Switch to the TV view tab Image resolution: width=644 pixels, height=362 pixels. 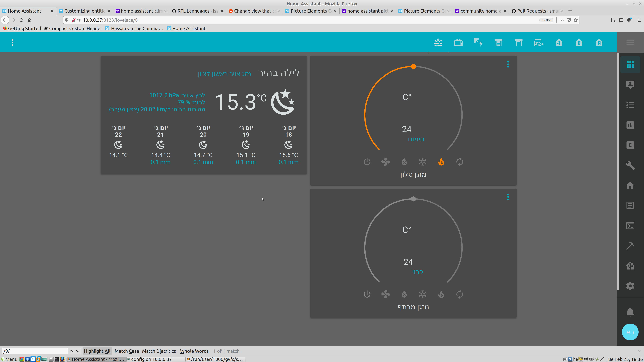click(458, 42)
